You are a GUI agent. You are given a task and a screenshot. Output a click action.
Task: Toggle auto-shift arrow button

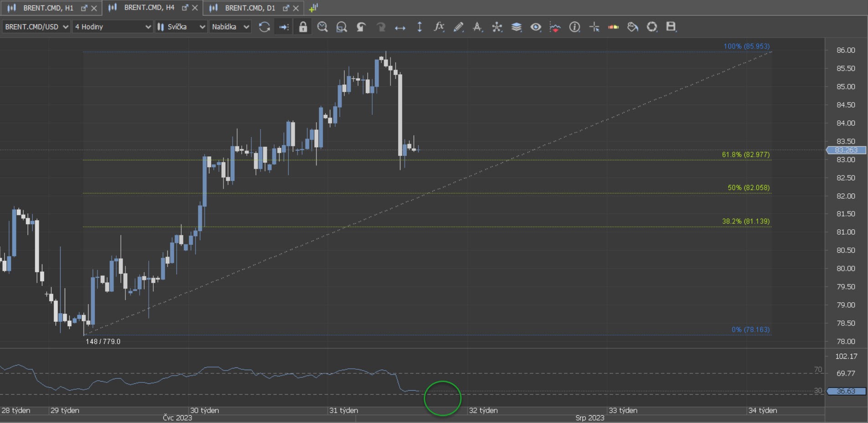pyautogui.click(x=284, y=27)
